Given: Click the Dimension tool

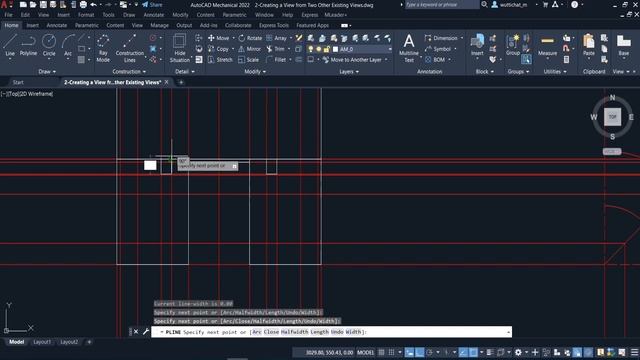Looking at the screenshot, I should point(441,38).
